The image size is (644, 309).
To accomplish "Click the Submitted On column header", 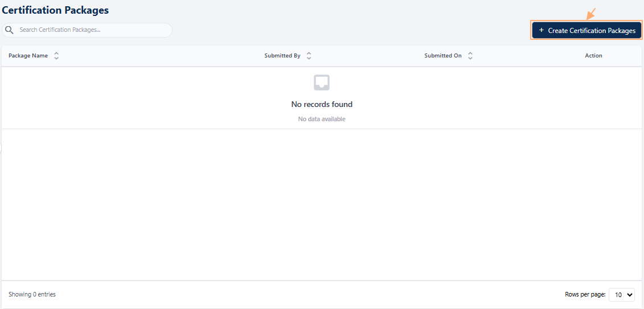I will click(x=443, y=56).
